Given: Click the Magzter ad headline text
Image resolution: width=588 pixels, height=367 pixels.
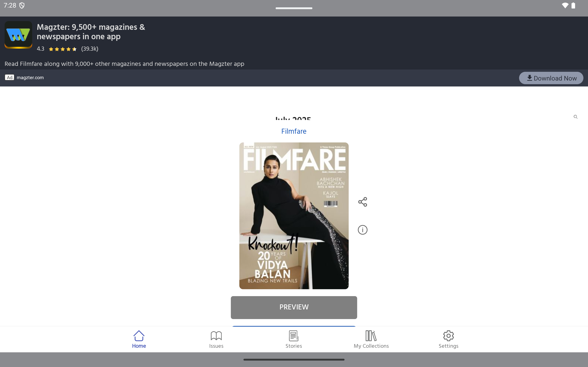Looking at the screenshot, I should pos(91,32).
